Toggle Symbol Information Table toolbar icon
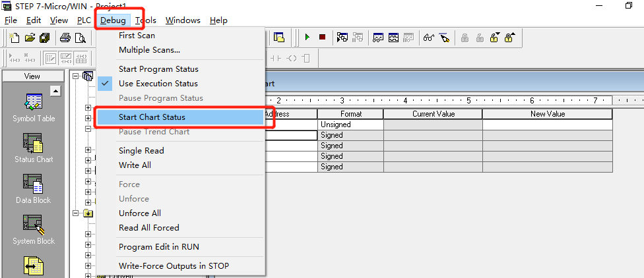Screen dimensions: 644x278 (x=81, y=58)
